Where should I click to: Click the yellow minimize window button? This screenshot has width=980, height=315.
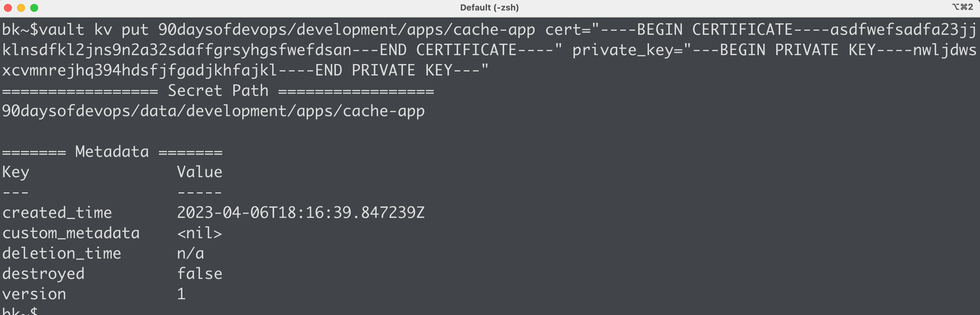pos(21,8)
